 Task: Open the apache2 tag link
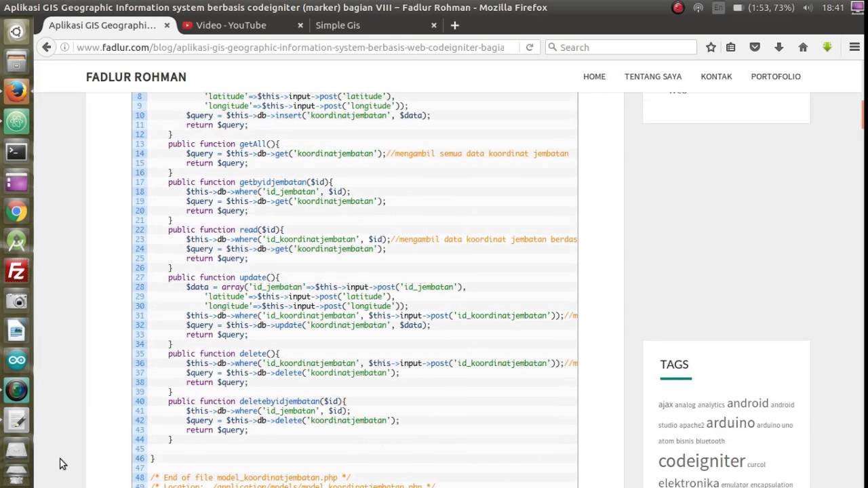[x=691, y=426]
